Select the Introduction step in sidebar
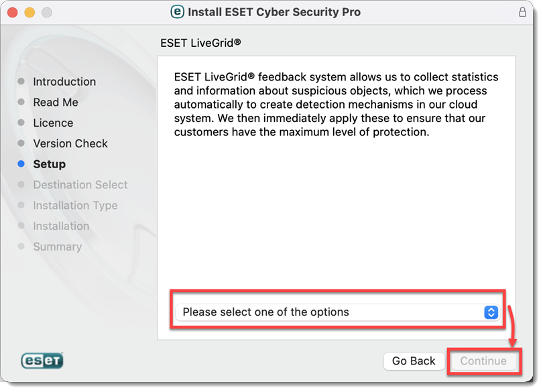Viewport: 543px width, 392px height. (64, 82)
